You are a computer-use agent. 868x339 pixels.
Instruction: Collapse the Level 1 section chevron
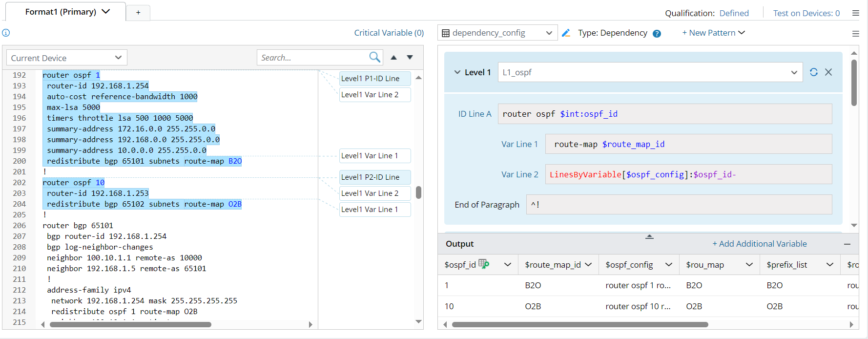click(457, 72)
